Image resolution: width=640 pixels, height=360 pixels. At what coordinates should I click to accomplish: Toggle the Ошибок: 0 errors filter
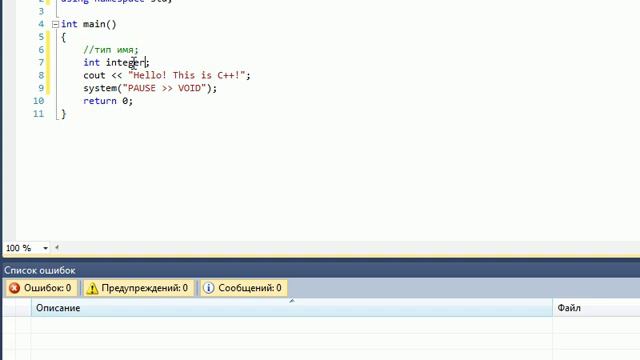click(x=41, y=288)
